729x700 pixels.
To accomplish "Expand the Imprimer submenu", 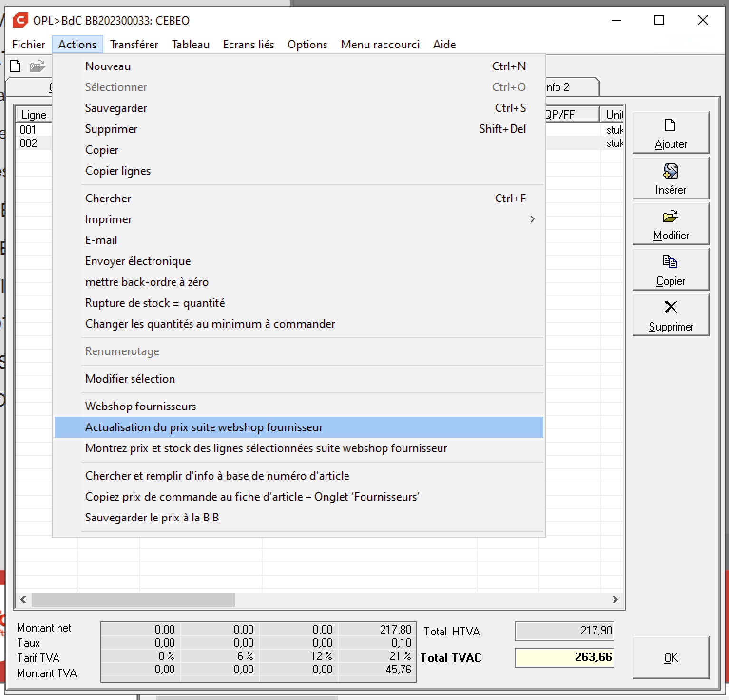I will pos(299,219).
